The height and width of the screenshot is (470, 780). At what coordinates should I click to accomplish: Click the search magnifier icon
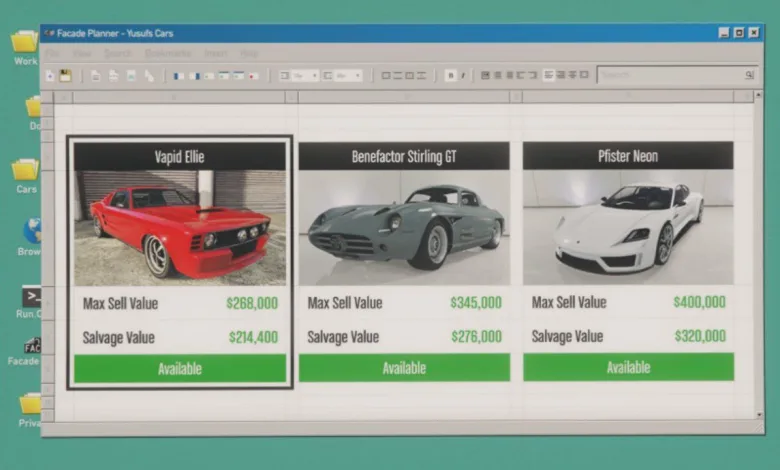[x=748, y=75]
